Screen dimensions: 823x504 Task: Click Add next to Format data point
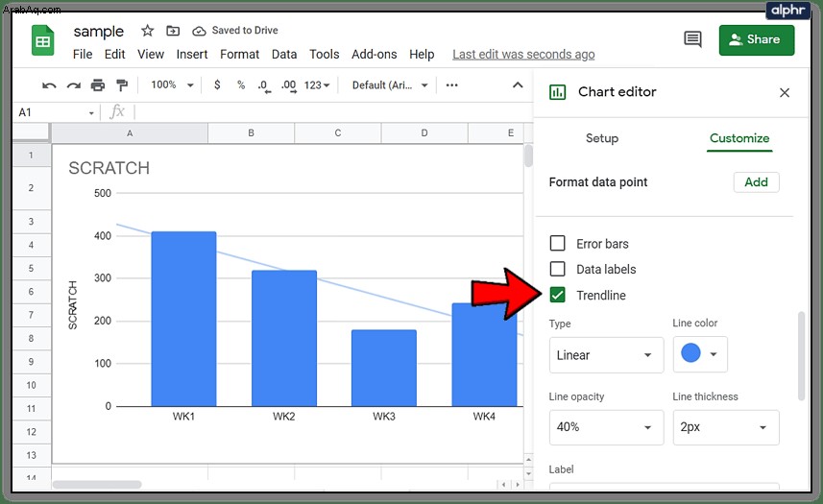click(757, 182)
